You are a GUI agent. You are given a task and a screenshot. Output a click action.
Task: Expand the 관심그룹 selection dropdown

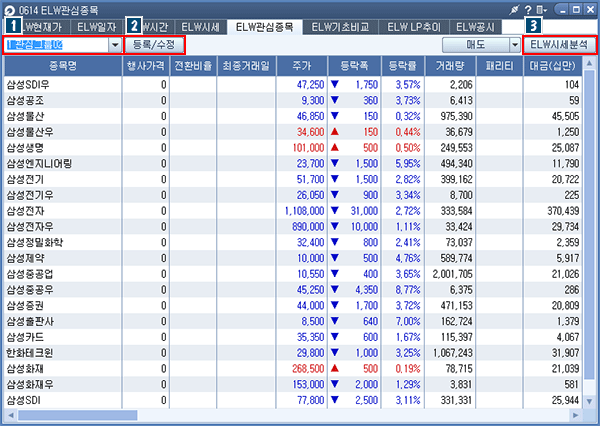pos(115,45)
